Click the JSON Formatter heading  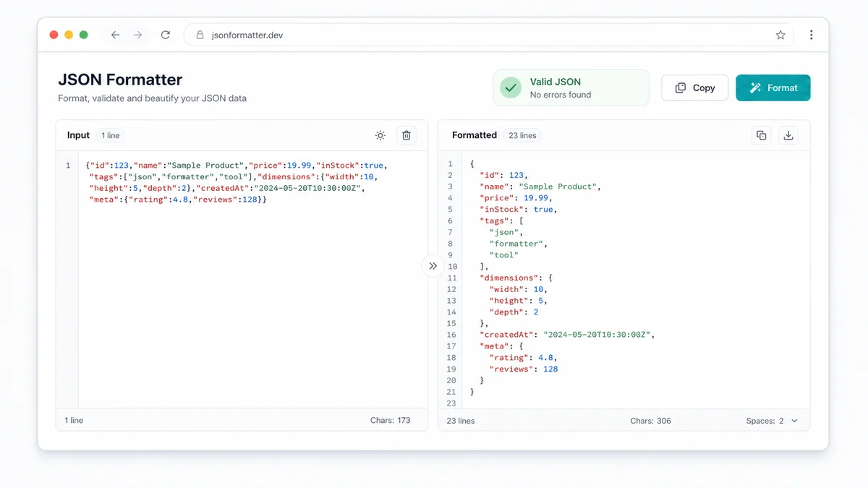120,80
